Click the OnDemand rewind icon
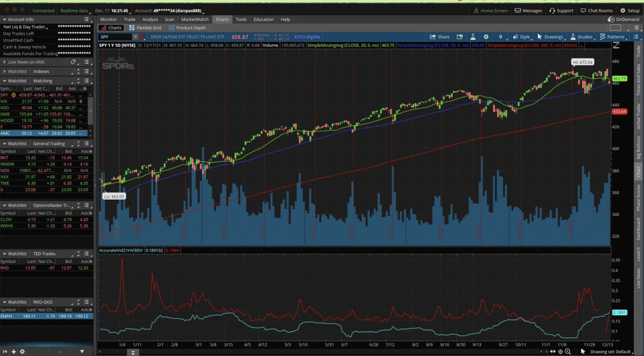 coord(610,20)
